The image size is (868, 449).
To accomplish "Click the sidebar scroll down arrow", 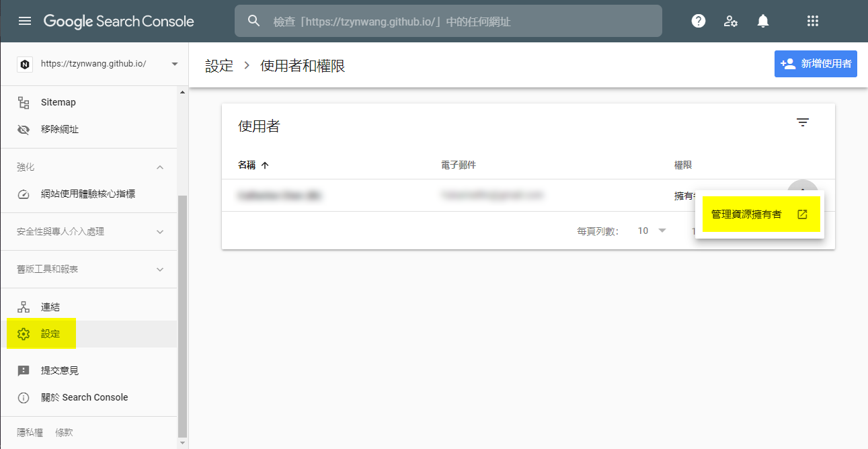I will click(x=183, y=443).
